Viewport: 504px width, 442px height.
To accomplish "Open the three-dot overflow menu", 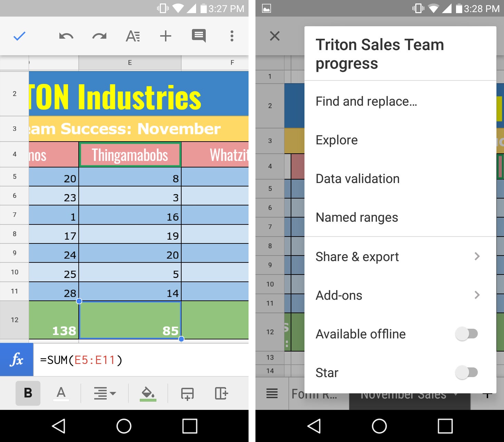I will [x=232, y=36].
